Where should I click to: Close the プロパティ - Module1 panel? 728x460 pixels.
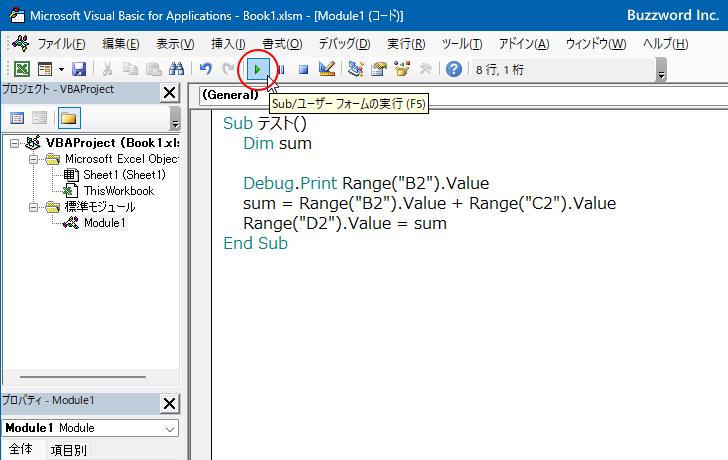pos(169,403)
